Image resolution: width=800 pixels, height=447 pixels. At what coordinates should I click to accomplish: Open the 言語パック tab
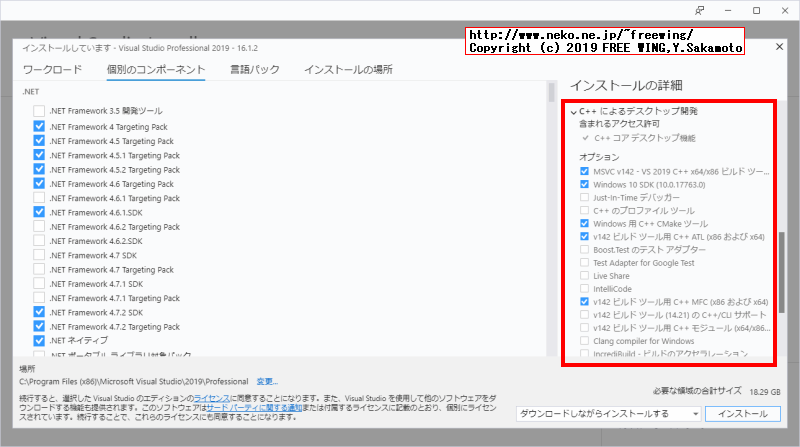point(255,69)
